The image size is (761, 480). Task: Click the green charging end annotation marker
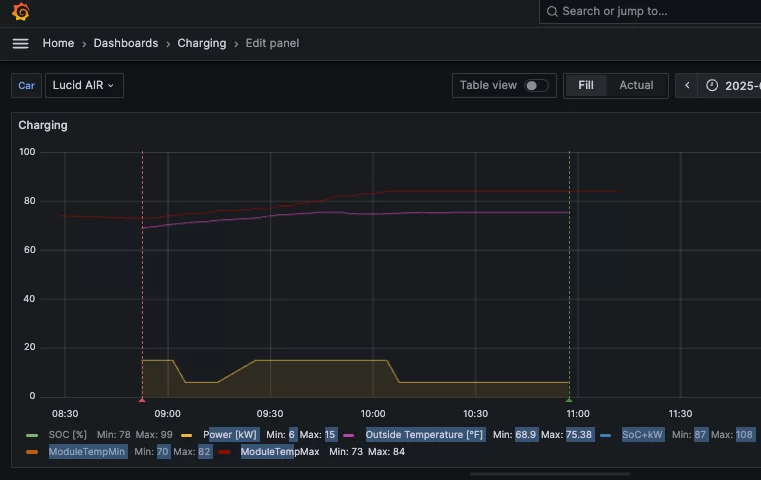pyautogui.click(x=569, y=399)
